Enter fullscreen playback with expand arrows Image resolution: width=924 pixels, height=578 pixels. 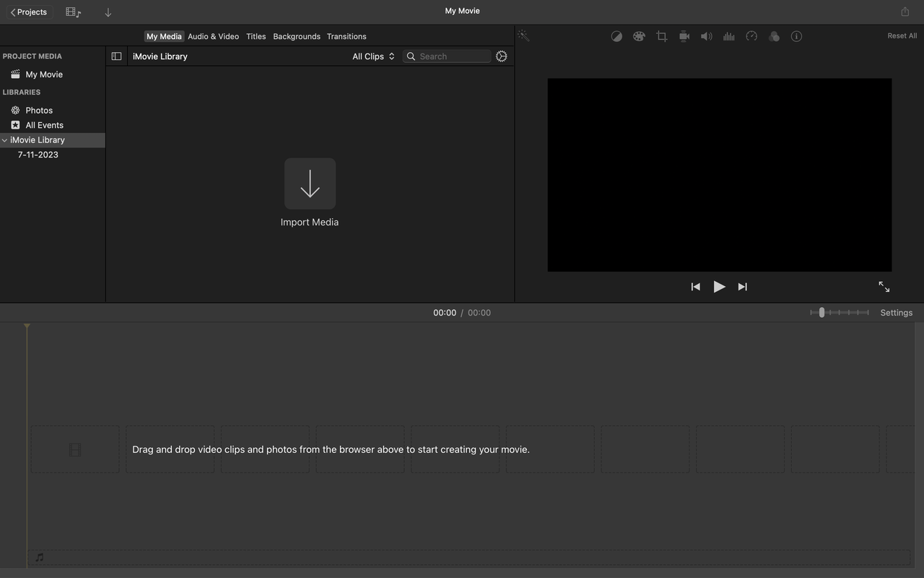pyautogui.click(x=884, y=286)
